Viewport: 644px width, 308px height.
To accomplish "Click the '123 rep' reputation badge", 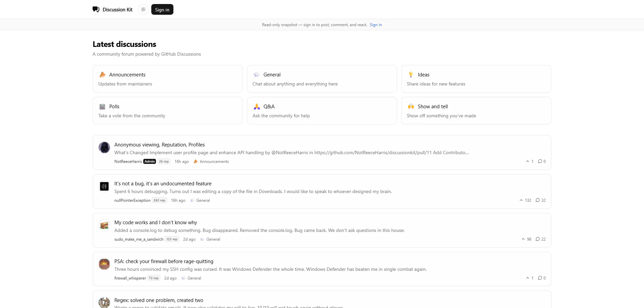I will click(172, 239).
